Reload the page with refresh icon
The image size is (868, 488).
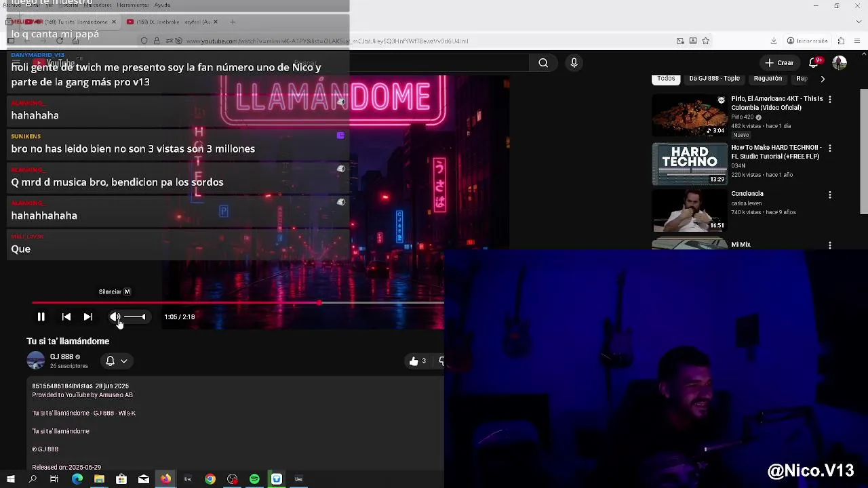pos(59,41)
